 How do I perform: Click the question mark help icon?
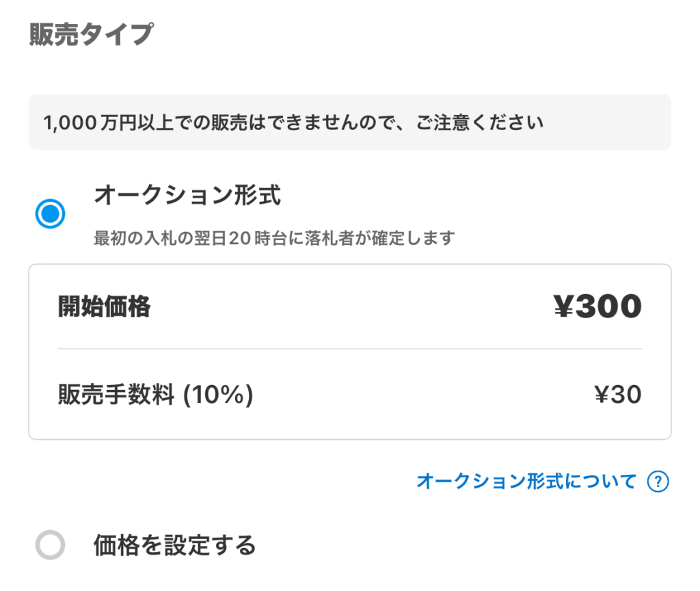[x=657, y=482]
